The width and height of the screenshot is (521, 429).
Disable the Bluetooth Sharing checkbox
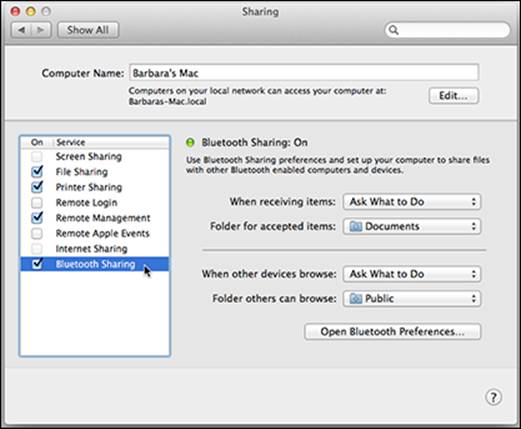pos(37,264)
